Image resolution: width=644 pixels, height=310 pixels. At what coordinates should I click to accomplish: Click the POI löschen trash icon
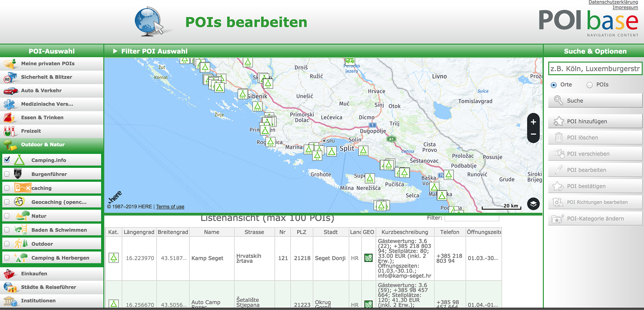(559, 138)
